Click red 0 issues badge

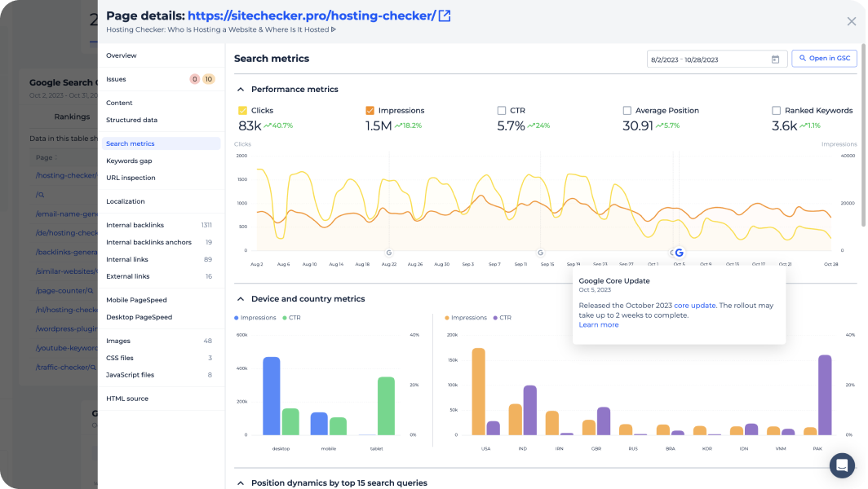pyautogui.click(x=195, y=79)
